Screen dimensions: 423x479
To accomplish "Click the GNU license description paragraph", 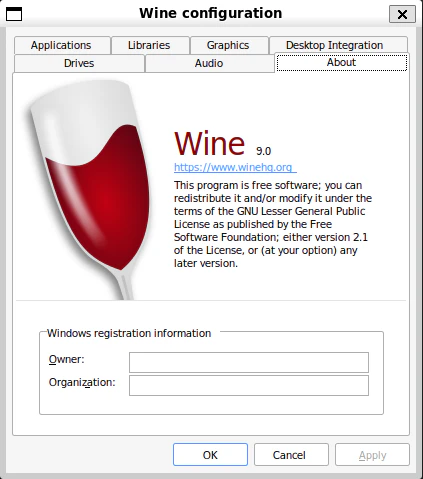I will pyautogui.click(x=273, y=224).
